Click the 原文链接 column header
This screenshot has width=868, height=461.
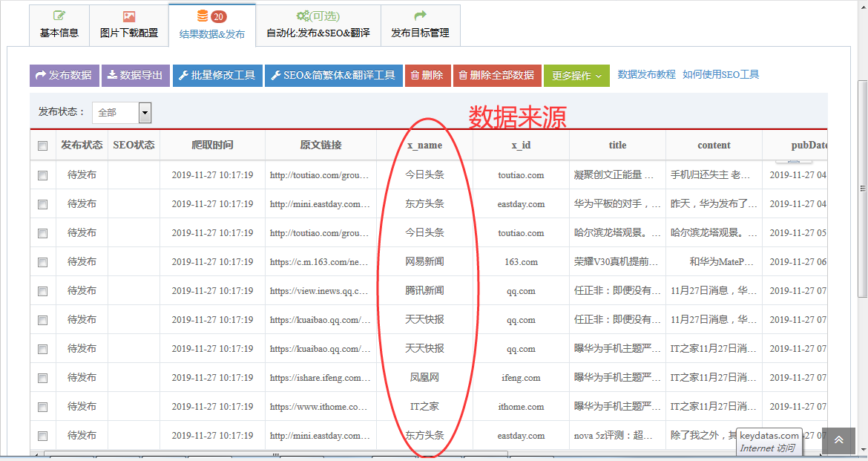[321, 146]
